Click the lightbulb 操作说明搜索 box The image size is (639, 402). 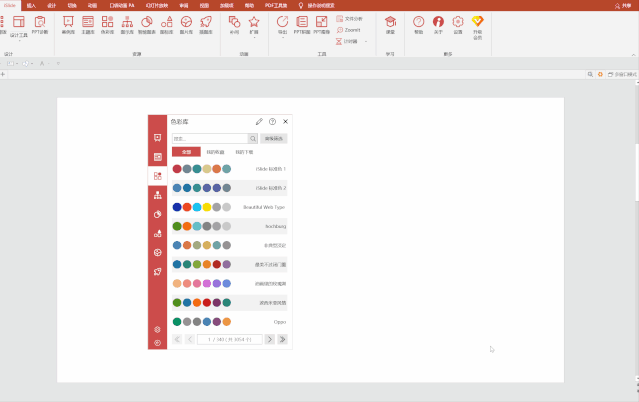tap(317, 5)
